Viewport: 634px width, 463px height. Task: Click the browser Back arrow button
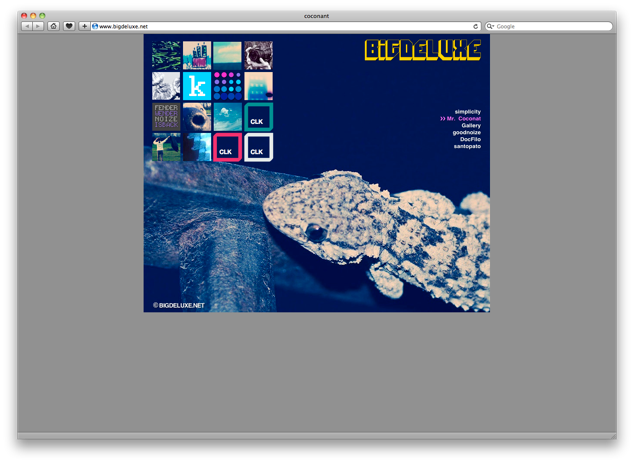click(27, 26)
